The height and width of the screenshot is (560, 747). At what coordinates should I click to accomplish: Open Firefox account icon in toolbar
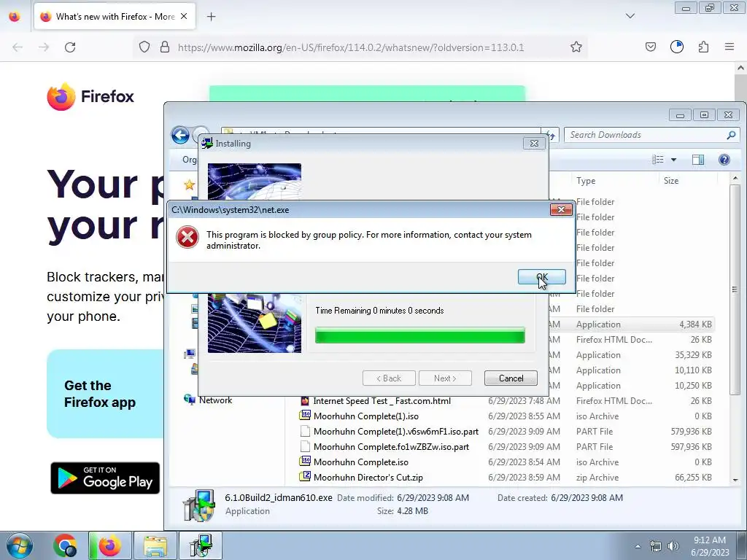[x=676, y=47]
